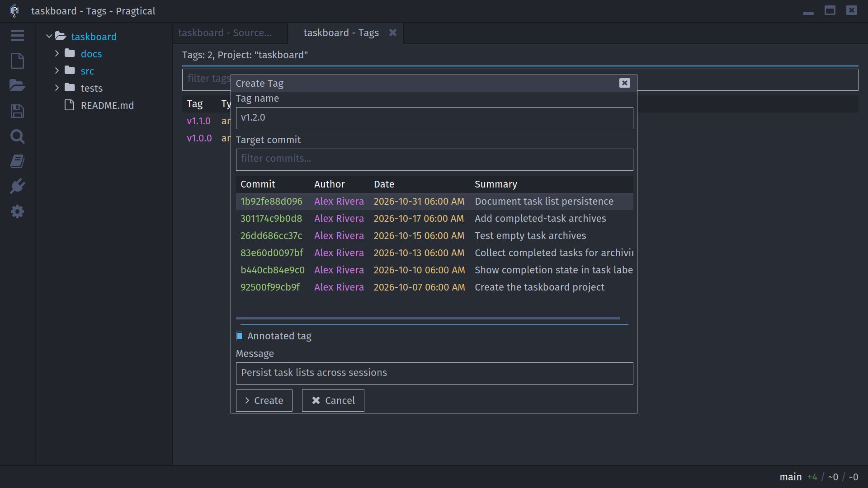868x488 pixels.
Task: Click tag v1.0.0 in tags list
Action: [199, 138]
